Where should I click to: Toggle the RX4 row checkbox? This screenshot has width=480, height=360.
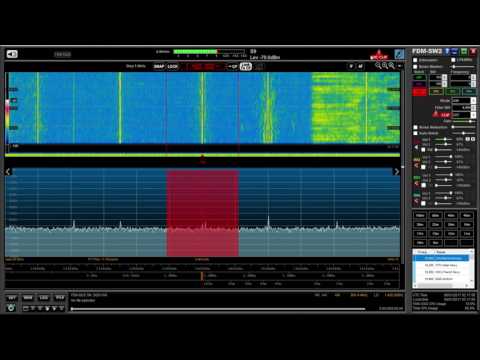[x=423, y=203]
